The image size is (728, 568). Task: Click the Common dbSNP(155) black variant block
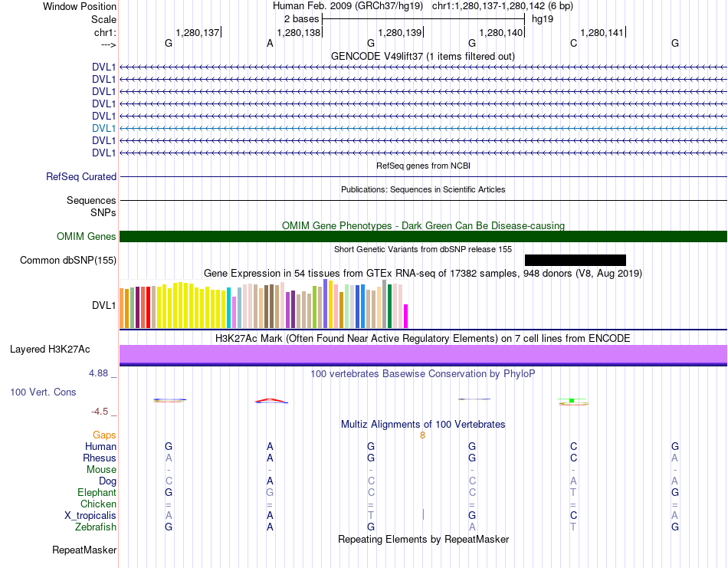576,260
